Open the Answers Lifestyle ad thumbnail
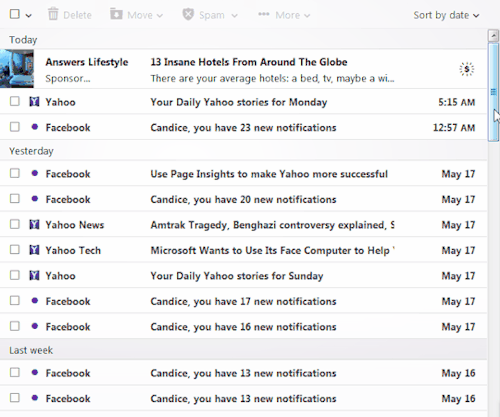The width and height of the screenshot is (500, 417). point(17,69)
